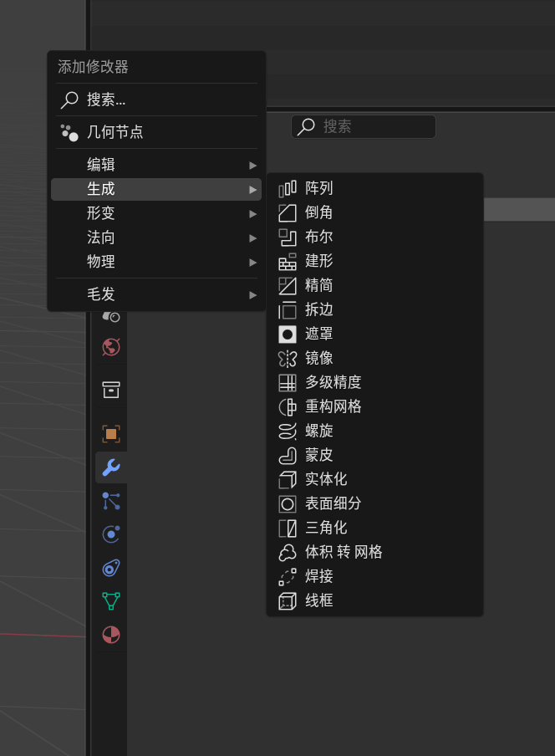Screen dimensions: 555x756
Task: Click the 添加修改器 menu title
Action: coord(93,67)
